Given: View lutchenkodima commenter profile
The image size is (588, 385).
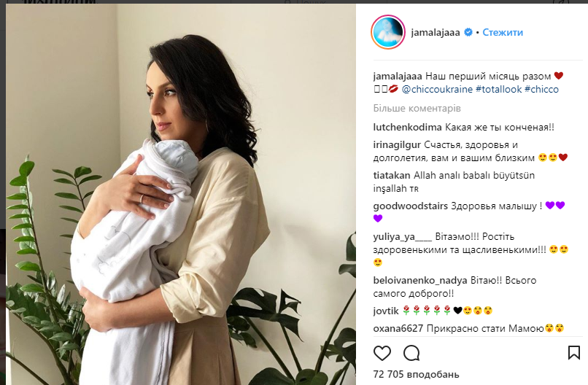Looking at the screenshot, I should pyautogui.click(x=407, y=128).
